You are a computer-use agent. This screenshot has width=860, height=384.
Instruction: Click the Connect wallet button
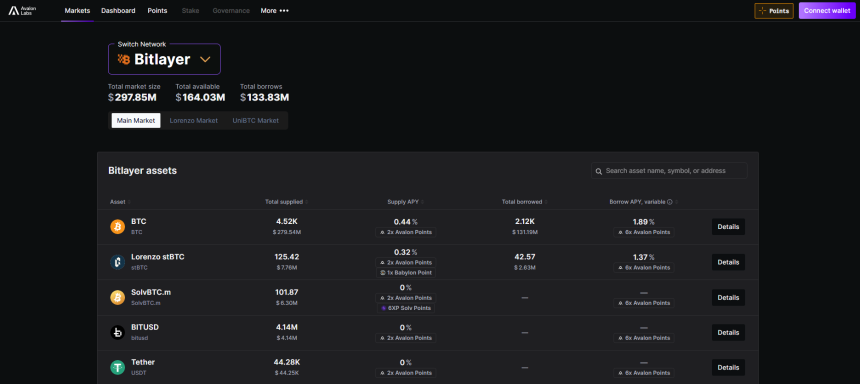pos(827,11)
